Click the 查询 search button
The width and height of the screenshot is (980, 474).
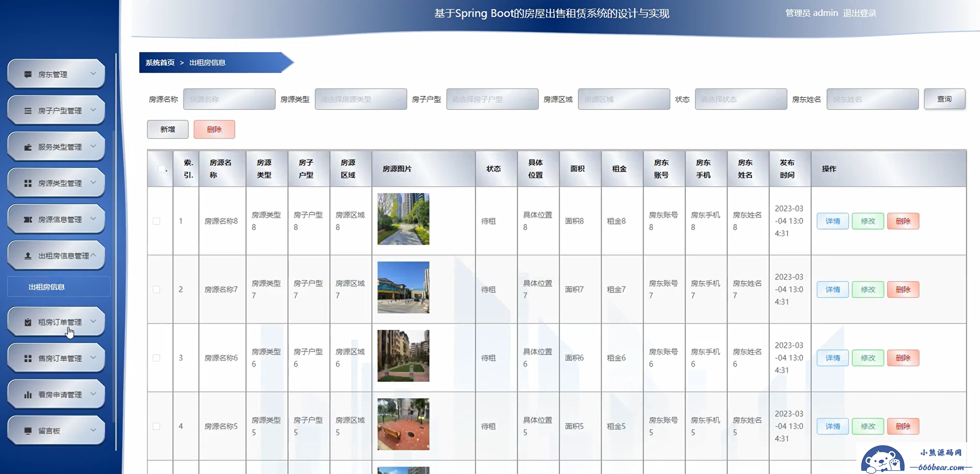tap(944, 99)
